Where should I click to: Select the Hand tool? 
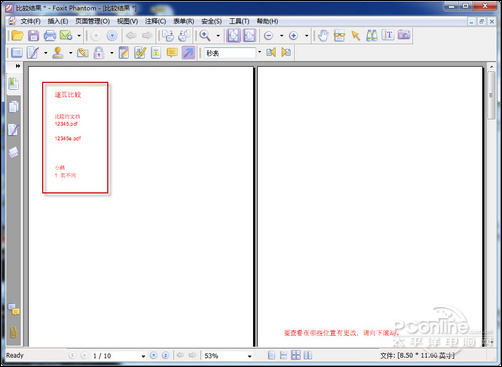click(x=323, y=35)
